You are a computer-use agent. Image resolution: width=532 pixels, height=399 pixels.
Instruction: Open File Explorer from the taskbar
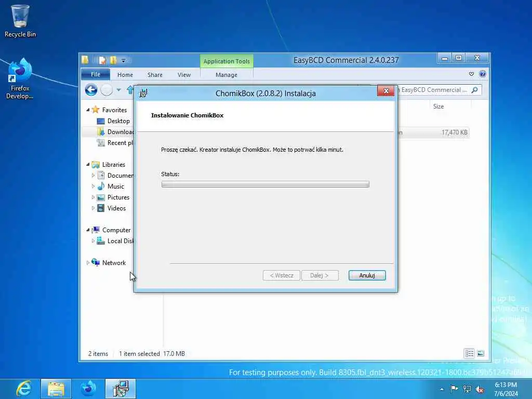(x=56, y=389)
